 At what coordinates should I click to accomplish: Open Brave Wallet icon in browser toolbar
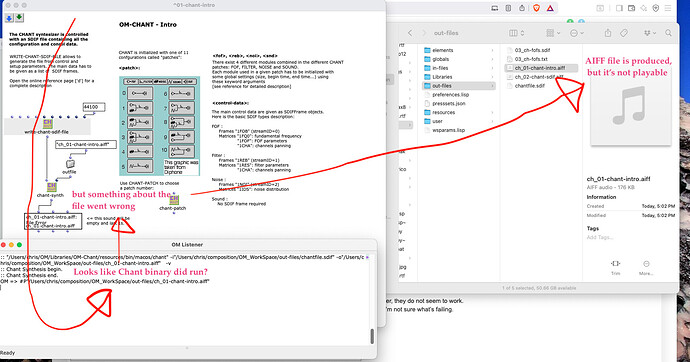631,8
